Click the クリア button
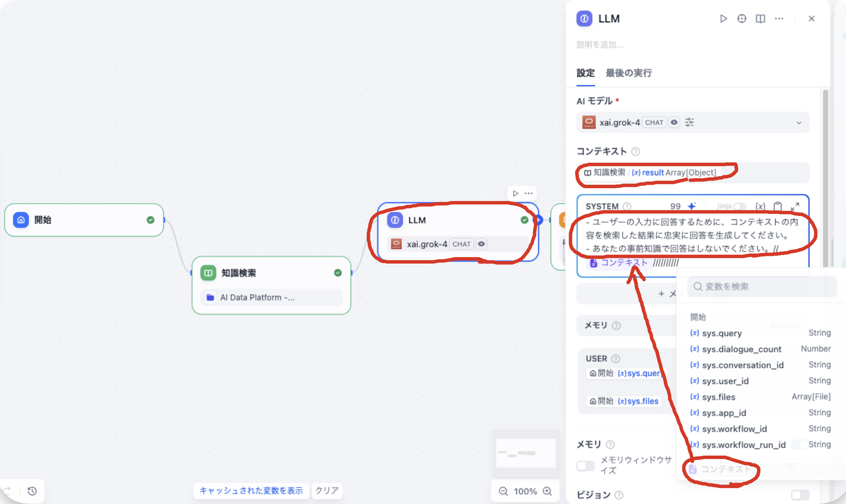Image resolution: width=846 pixels, height=504 pixels. point(327,491)
